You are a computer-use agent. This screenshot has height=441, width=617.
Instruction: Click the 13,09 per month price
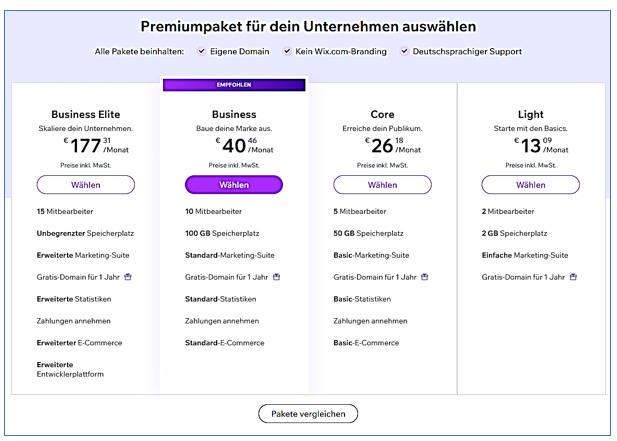point(541,146)
